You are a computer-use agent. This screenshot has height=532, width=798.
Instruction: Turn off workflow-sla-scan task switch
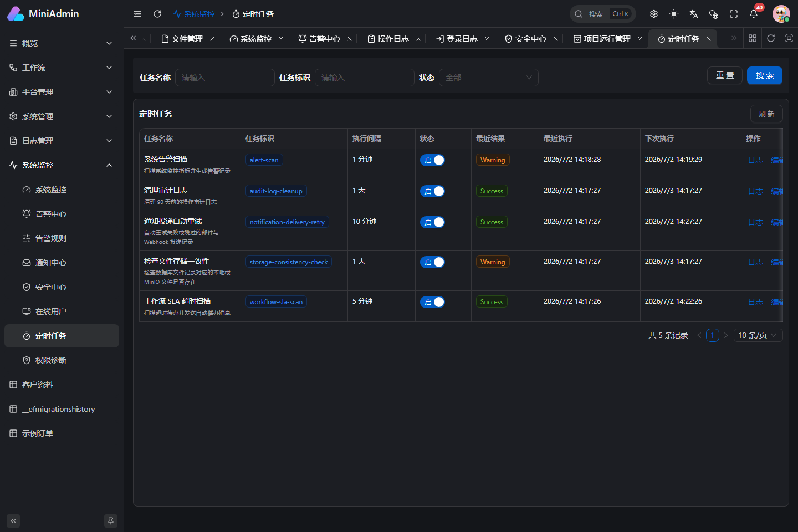point(432,302)
